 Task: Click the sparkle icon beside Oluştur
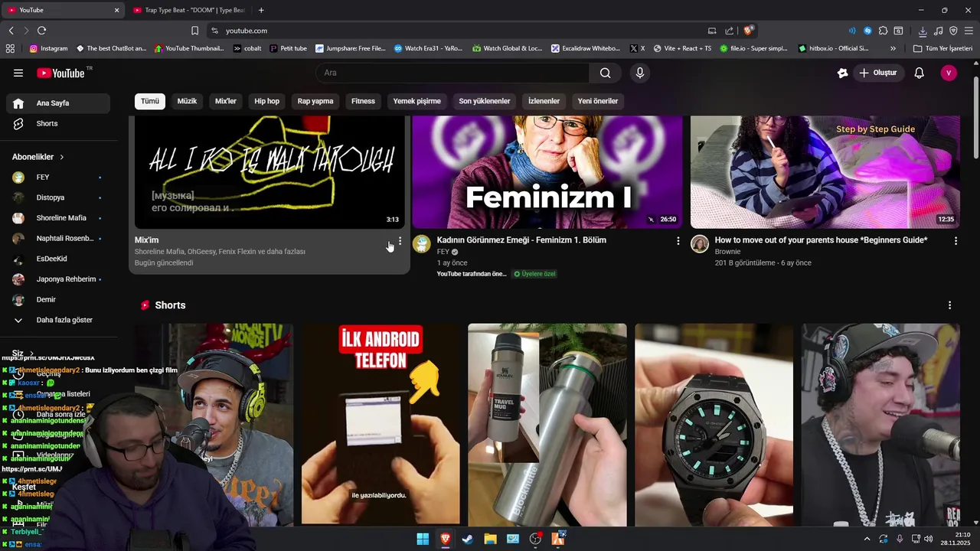click(x=843, y=73)
